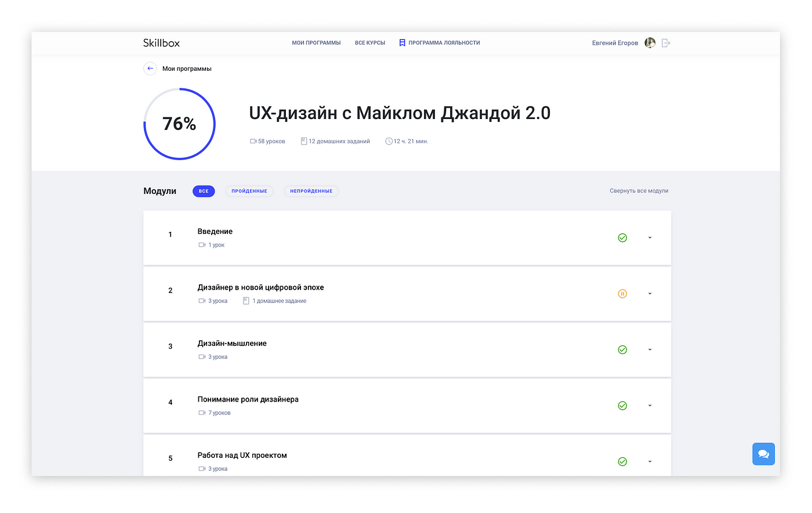Image resolution: width=812 pixels, height=513 pixels.
Task: Click the 1 домашнее задание label
Action: coord(280,301)
